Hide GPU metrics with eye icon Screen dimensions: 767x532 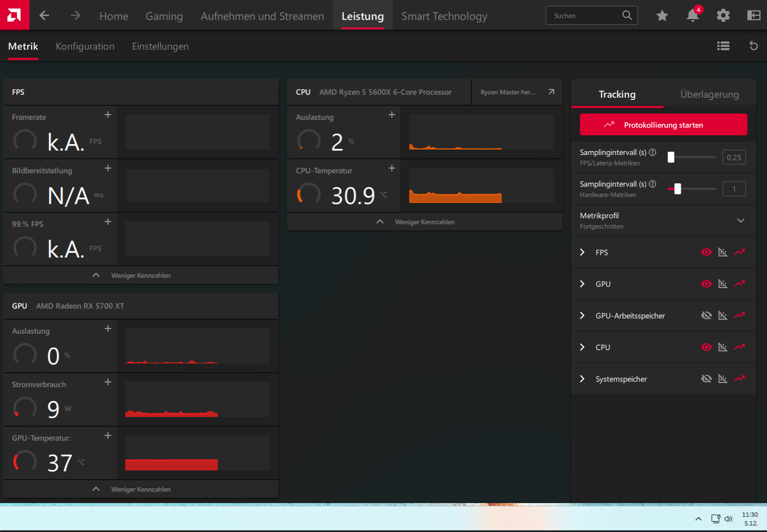[706, 284]
